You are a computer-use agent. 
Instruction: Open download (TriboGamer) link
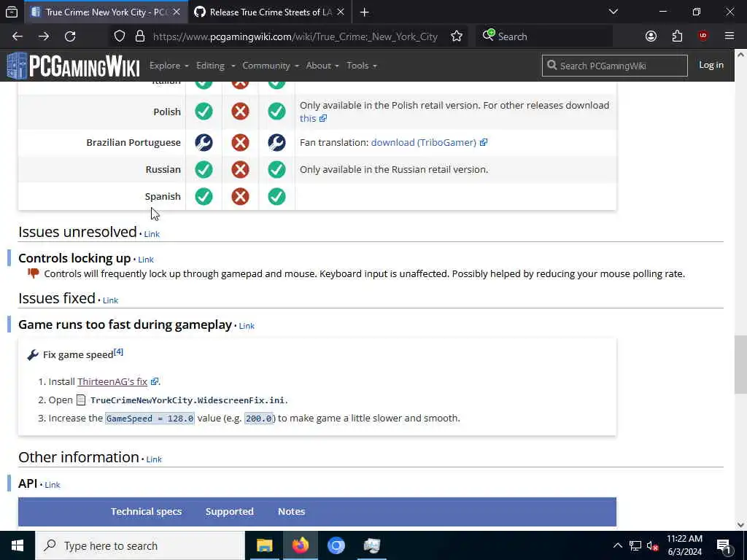pyautogui.click(x=429, y=142)
